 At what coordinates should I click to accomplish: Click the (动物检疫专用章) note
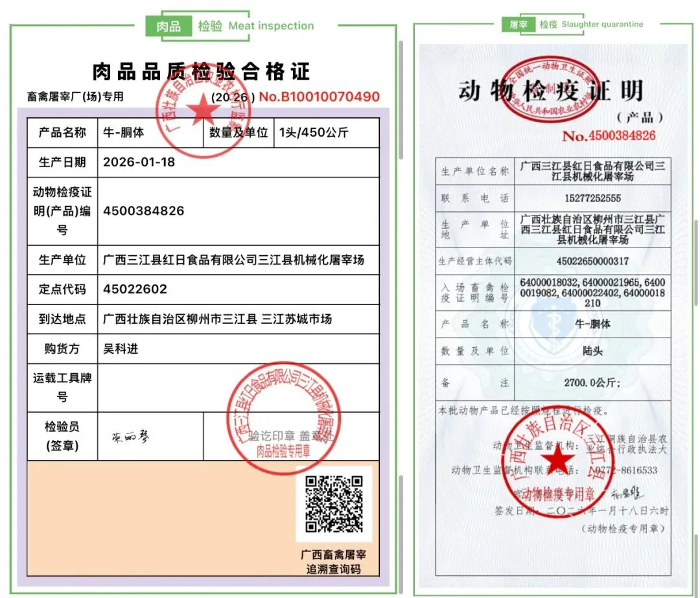click(x=623, y=529)
